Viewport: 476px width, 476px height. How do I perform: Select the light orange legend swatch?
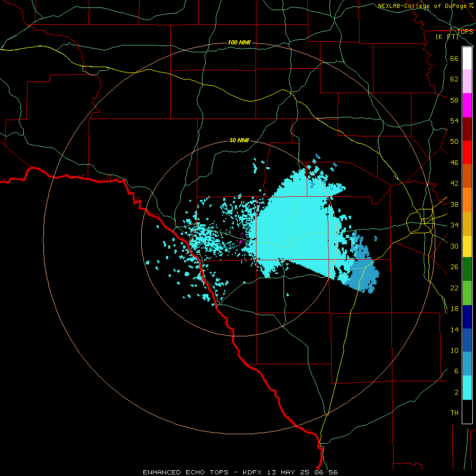point(467,200)
